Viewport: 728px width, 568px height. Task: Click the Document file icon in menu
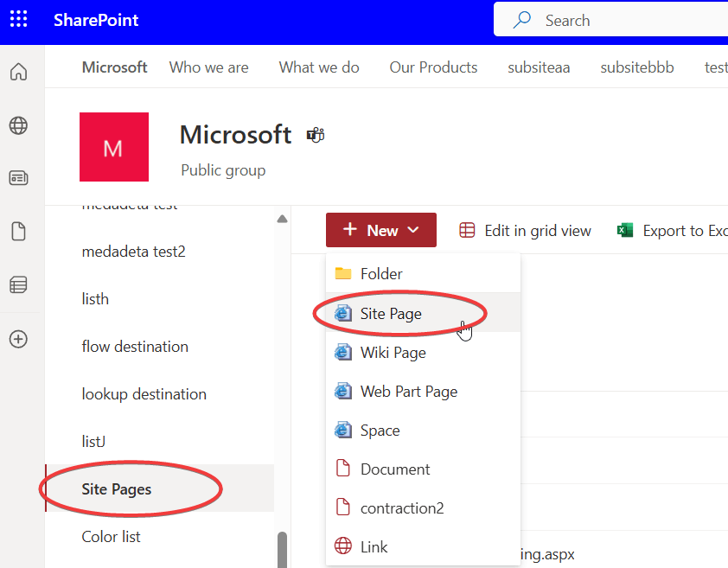(x=343, y=469)
